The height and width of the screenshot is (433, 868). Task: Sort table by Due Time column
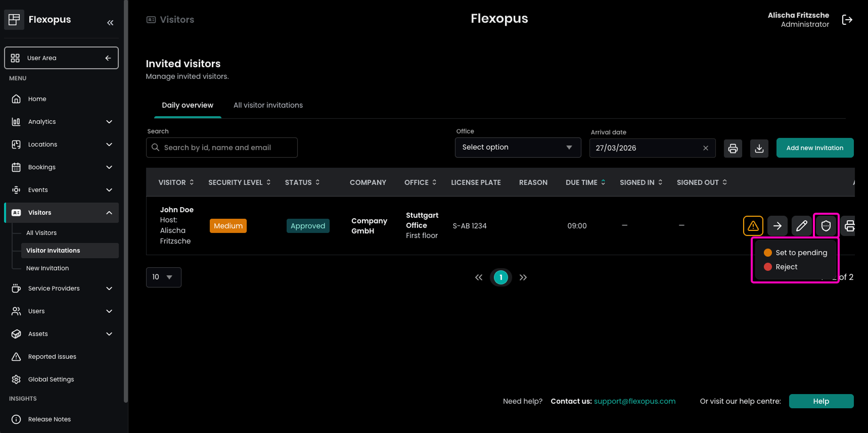coord(585,182)
